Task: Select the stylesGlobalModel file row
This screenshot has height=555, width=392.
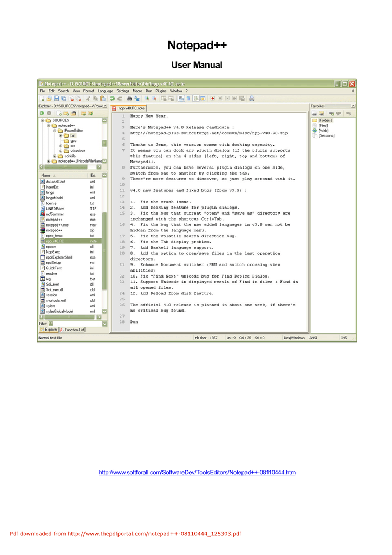Action: (x=71, y=312)
